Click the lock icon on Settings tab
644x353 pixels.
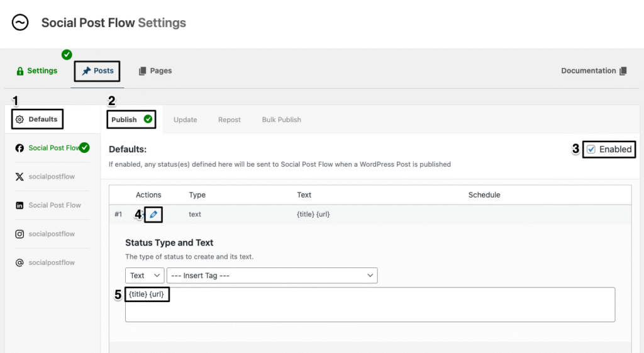[x=19, y=71]
